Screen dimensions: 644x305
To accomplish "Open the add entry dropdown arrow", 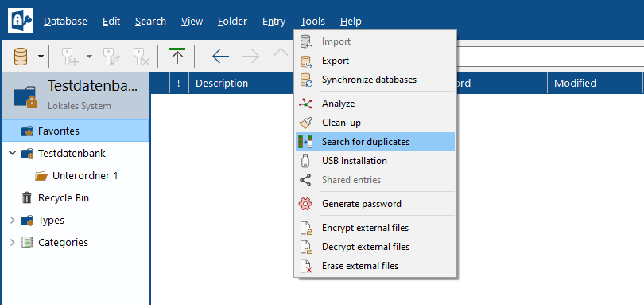I will [x=89, y=57].
